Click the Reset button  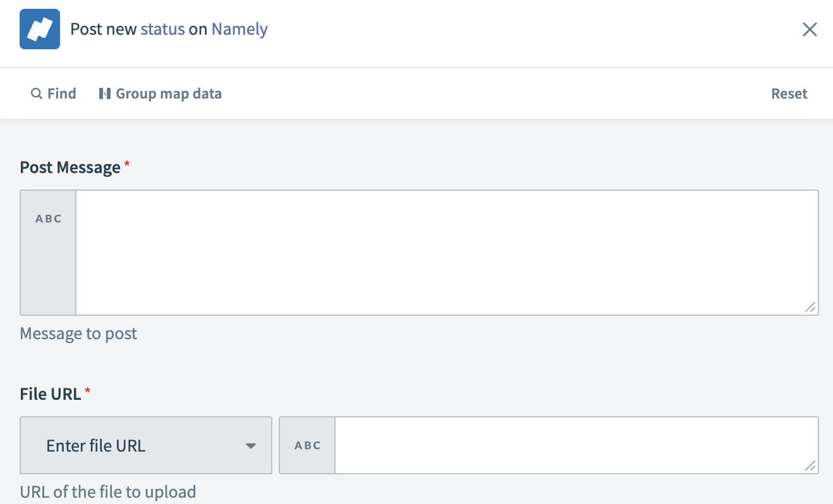[x=789, y=93]
